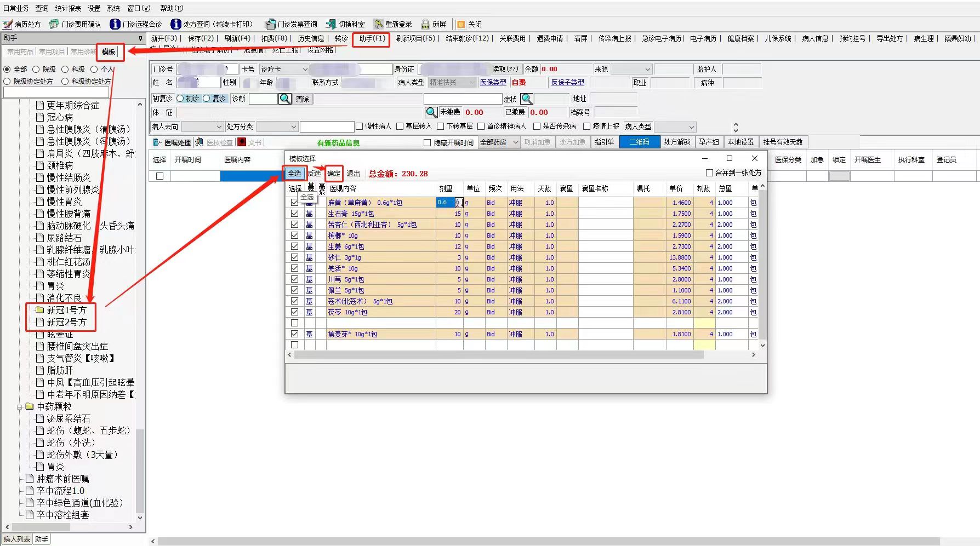The height and width of the screenshot is (546, 980).
Task: Uncheck the 麻黄（草麻黄） row checkbox
Action: pyautogui.click(x=295, y=203)
